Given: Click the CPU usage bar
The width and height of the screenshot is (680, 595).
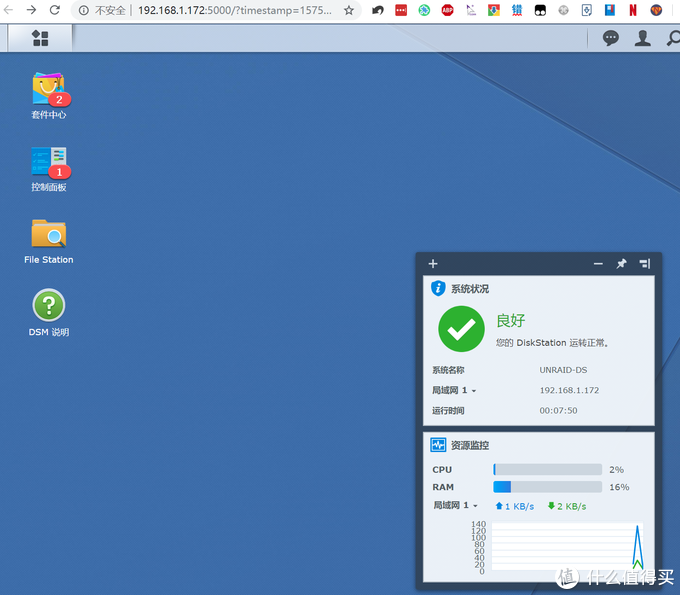Looking at the screenshot, I should (x=547, y=469).
